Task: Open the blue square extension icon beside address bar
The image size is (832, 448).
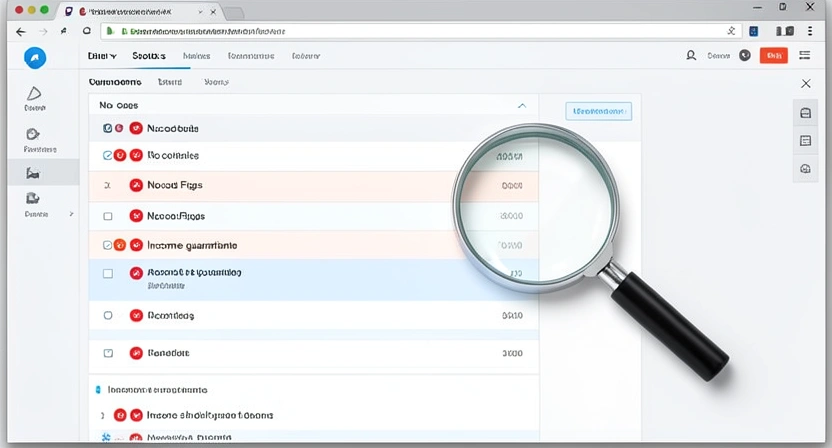Action: [753, 31]
